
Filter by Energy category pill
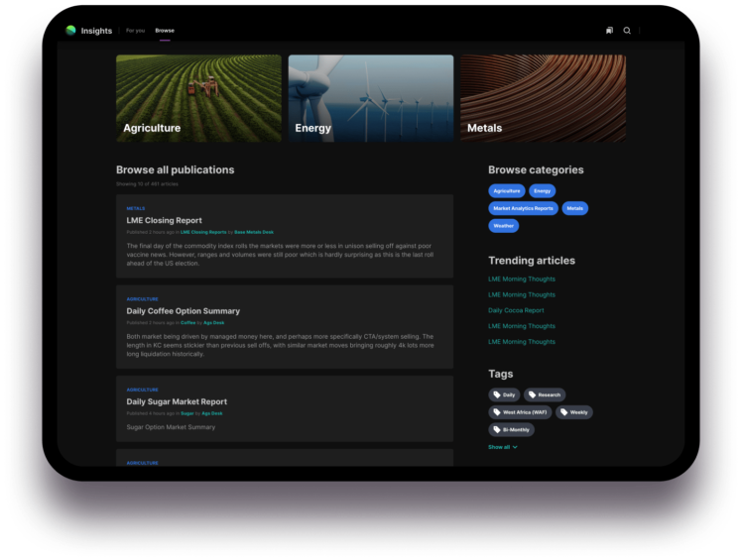[x=543, y=191]
